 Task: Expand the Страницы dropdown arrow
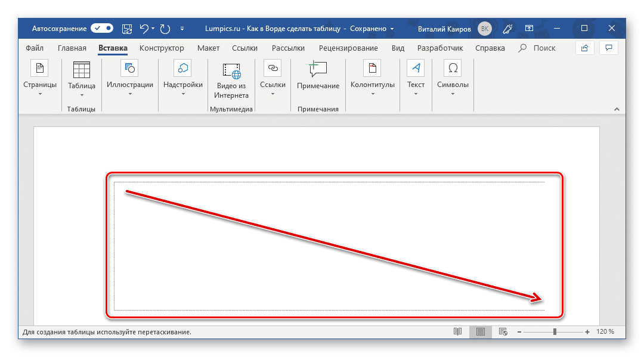[41, 94]
